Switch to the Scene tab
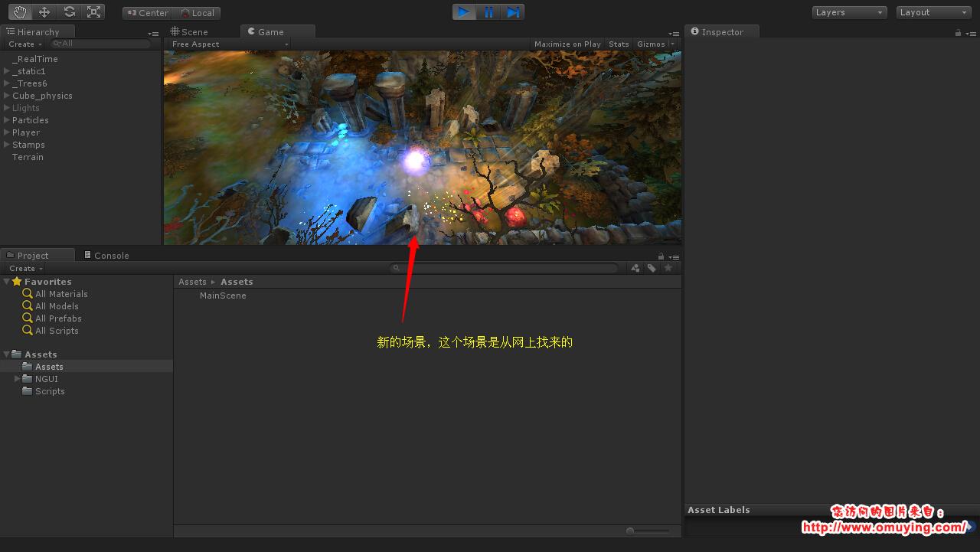 pyautogui.click(x=190, y=32)
